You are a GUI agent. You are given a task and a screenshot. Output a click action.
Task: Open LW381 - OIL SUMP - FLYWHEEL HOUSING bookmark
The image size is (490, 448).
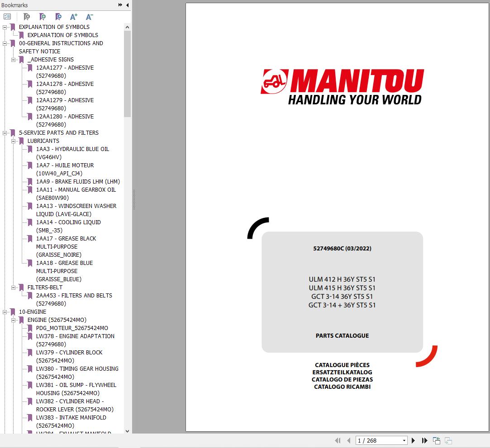76,389
